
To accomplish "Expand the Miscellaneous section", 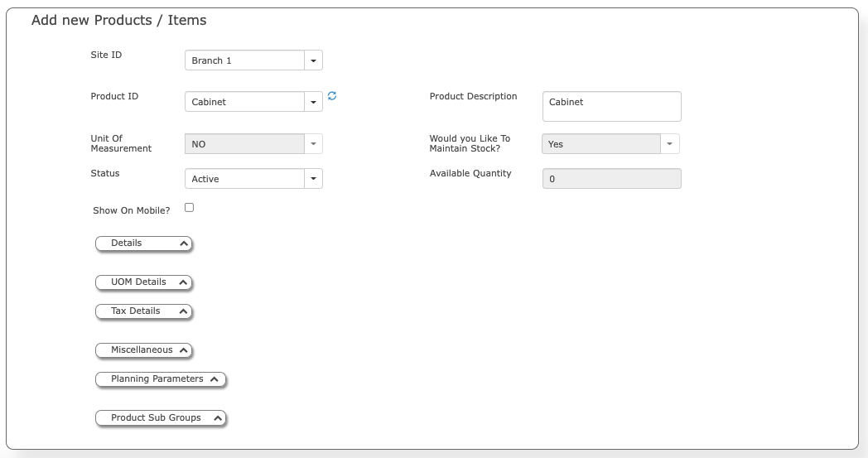I will tap(144, 350).
